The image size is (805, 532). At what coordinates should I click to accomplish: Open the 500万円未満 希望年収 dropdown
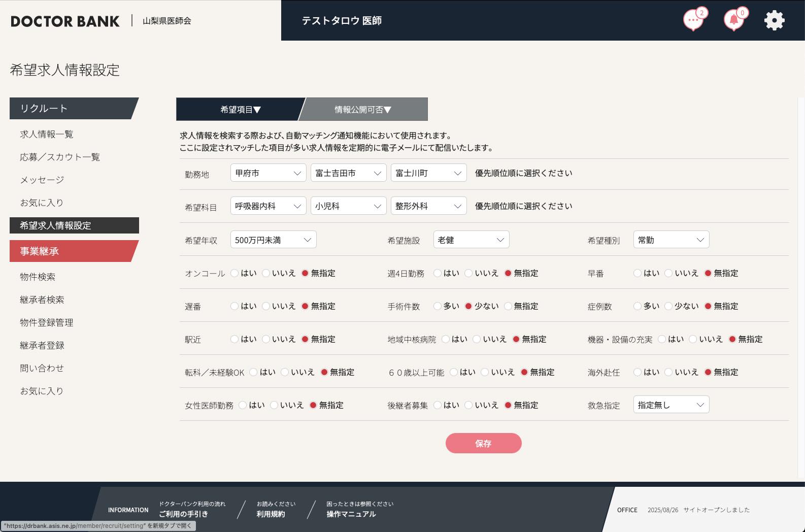point(273,240)
